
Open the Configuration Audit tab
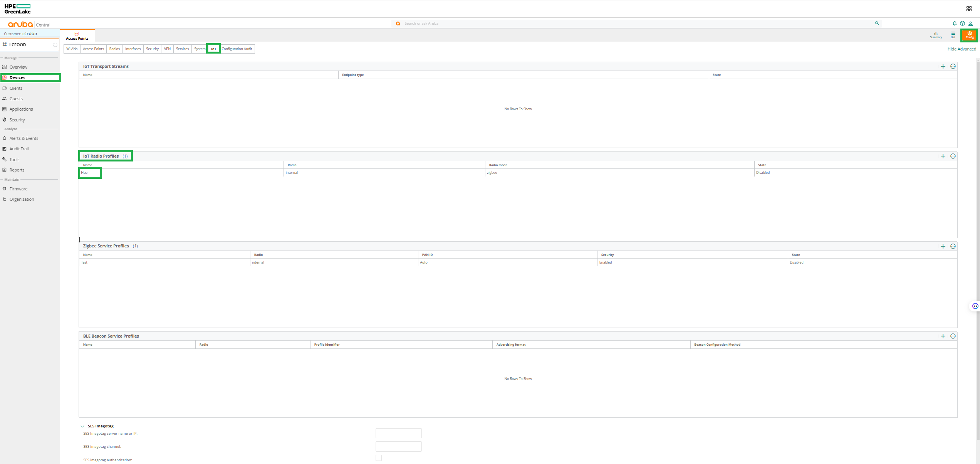coord(237,49)
